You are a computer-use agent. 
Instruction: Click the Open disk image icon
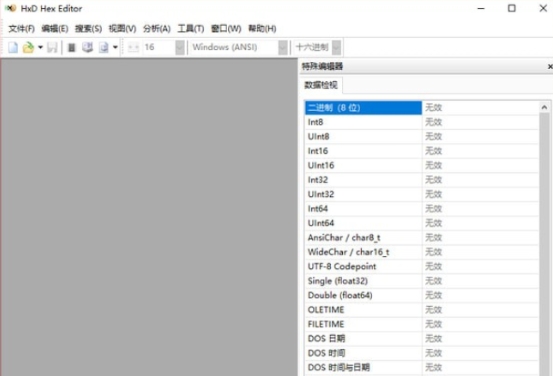(x=104, y=47)
